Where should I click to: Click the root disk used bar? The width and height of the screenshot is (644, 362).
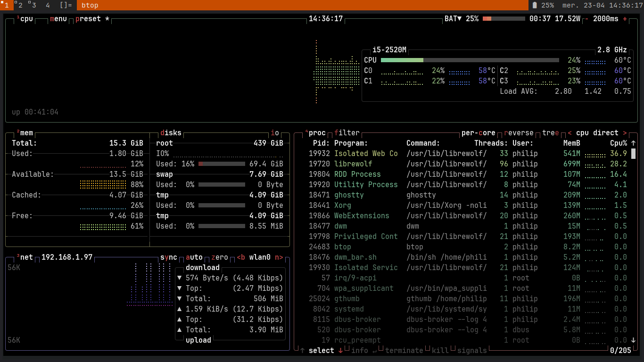tap(222, 164)
